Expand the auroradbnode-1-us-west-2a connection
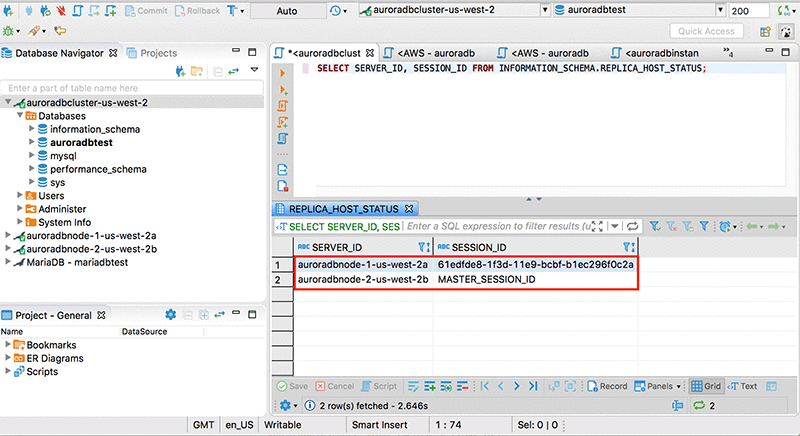This screenshot has width=800, height=436. pyautogui.click(x=8, y=235)
